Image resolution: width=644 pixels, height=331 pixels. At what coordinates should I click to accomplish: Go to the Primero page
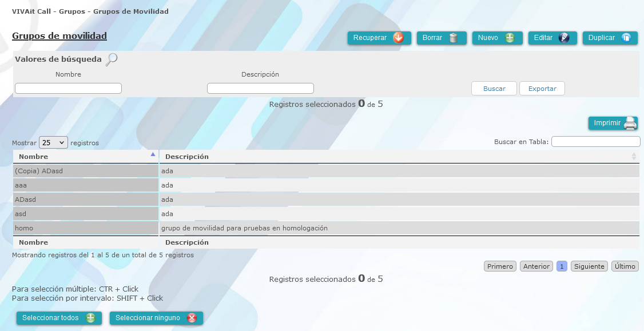500,266
